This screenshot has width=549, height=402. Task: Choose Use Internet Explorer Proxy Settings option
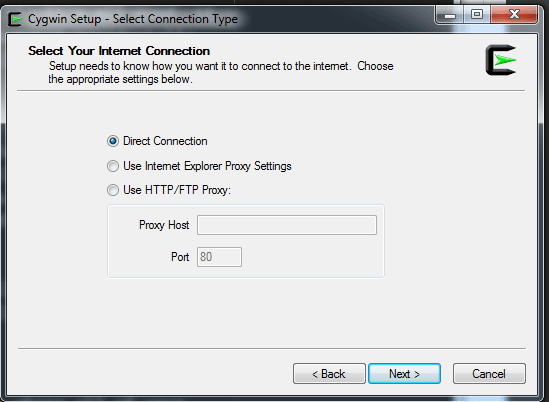pos(113,166)
